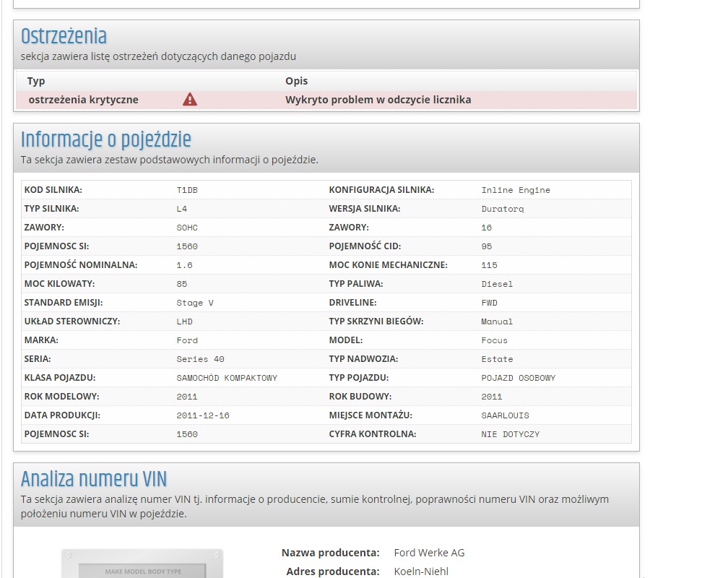The image size is (728, 578).
Task: Click the "Typ" column header
Action: click(x=36, y=81)
